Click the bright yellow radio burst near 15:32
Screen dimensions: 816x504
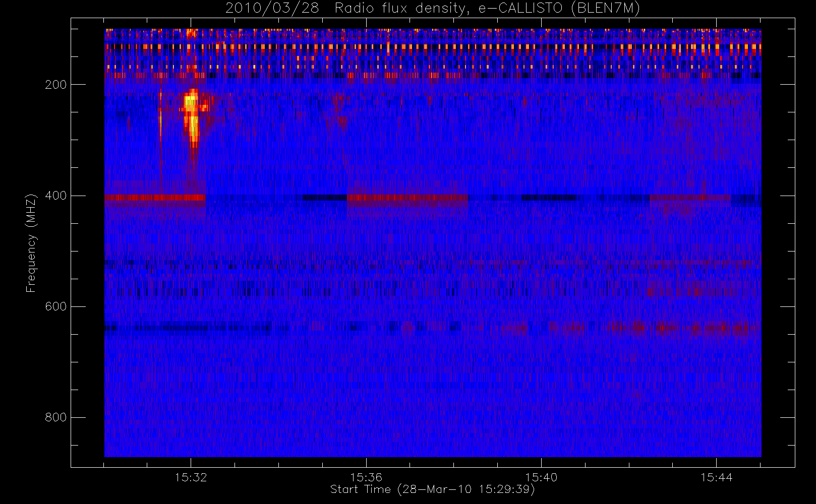[192, 117]
